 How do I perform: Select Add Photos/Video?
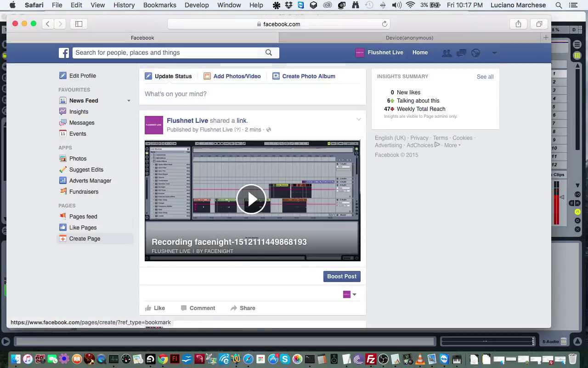tap(232, 76)
